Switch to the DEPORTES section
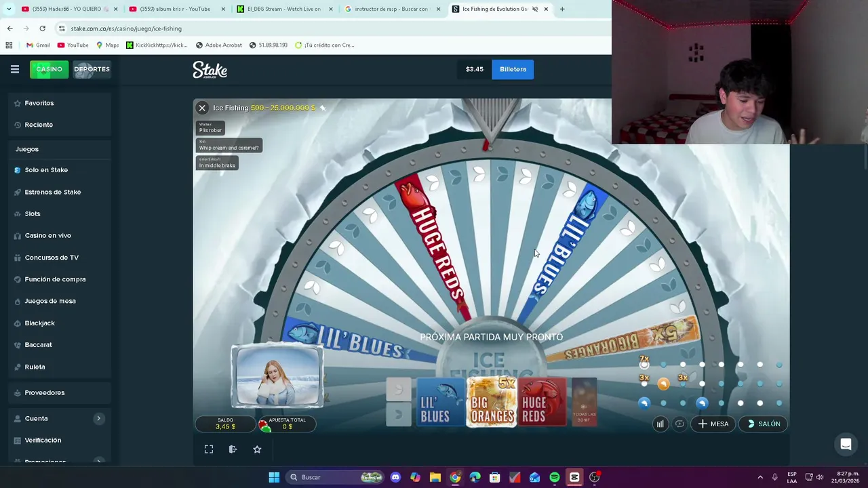868x488 pixels. [92, 69]
